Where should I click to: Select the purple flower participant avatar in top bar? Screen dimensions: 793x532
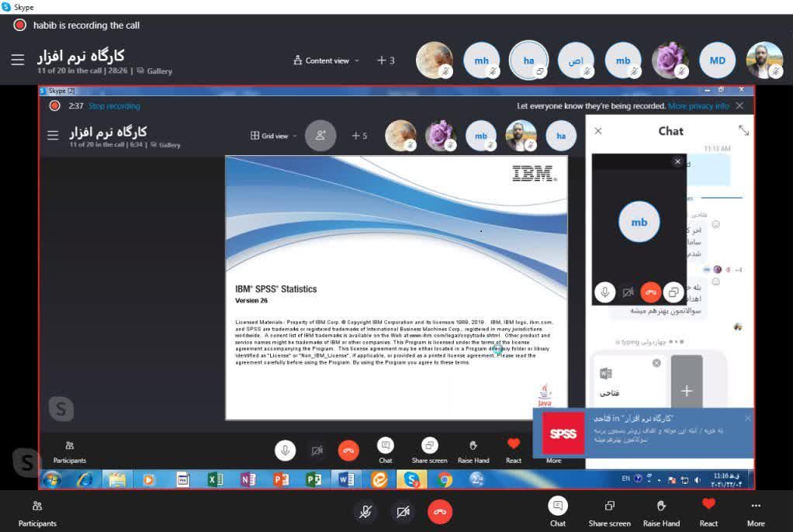pyautogui.click(x=670, y=60)
